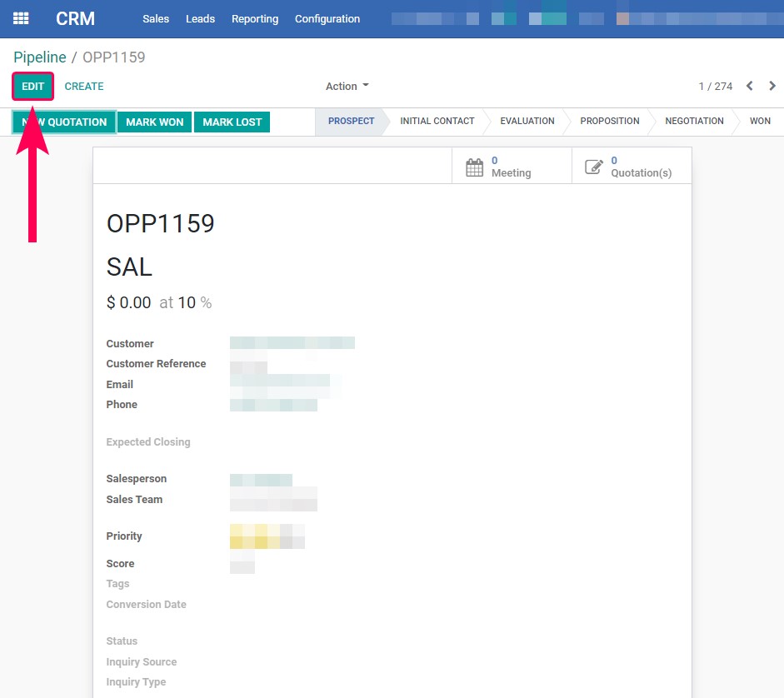Open the 0 Quotation(s) stat button
Screen dimensions: 784x698
[x=632, y=166]
